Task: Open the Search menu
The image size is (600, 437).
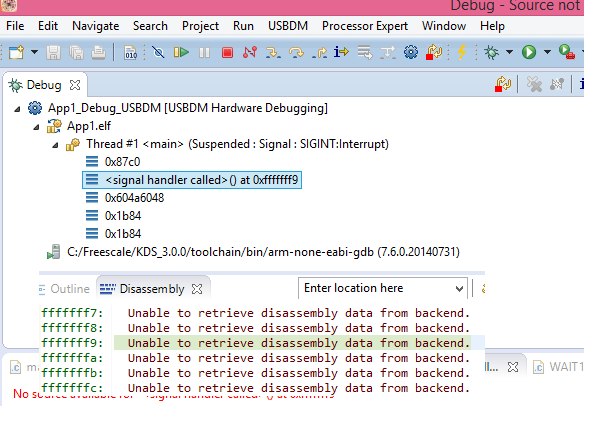Action: pos(150,26)
